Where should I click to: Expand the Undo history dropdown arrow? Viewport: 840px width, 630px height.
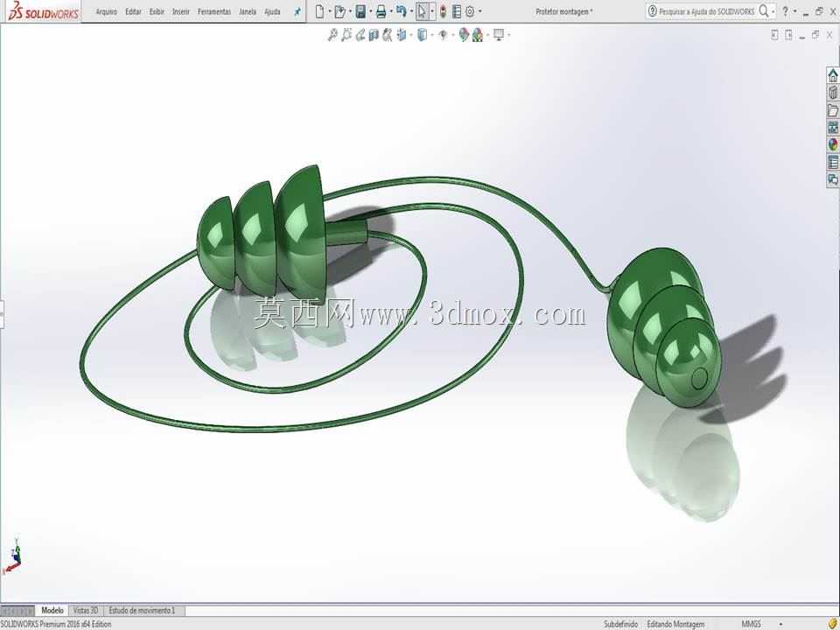tap(411, 11)
